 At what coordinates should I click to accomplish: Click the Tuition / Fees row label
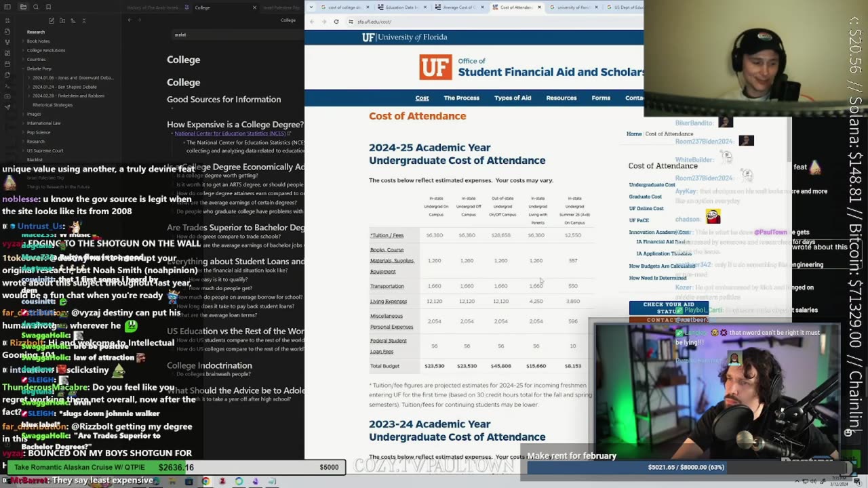pyautogui.click(x=387, y=235)
